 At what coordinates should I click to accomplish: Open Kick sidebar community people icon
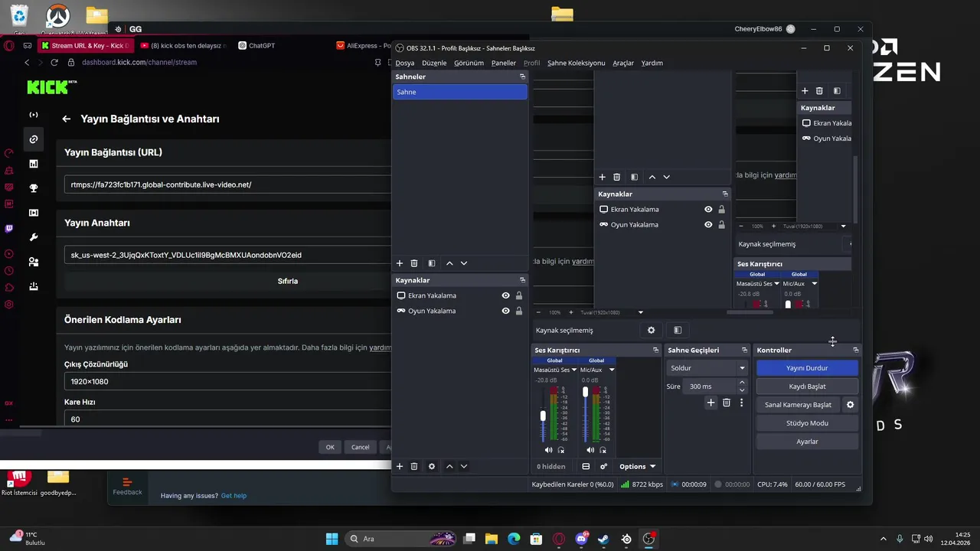33,262
